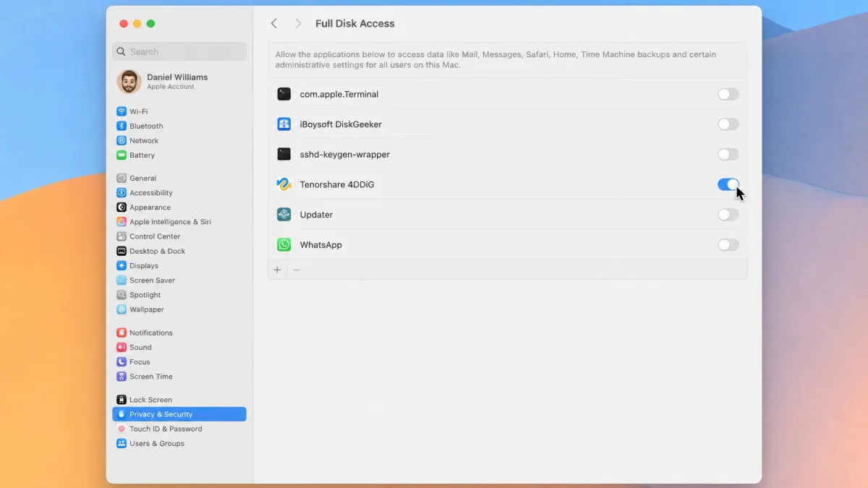The width and height of the screenshot is (868, 488).
Task: Turn on sshd-keygen-wrapper switch
Action: tap(728, 154)
